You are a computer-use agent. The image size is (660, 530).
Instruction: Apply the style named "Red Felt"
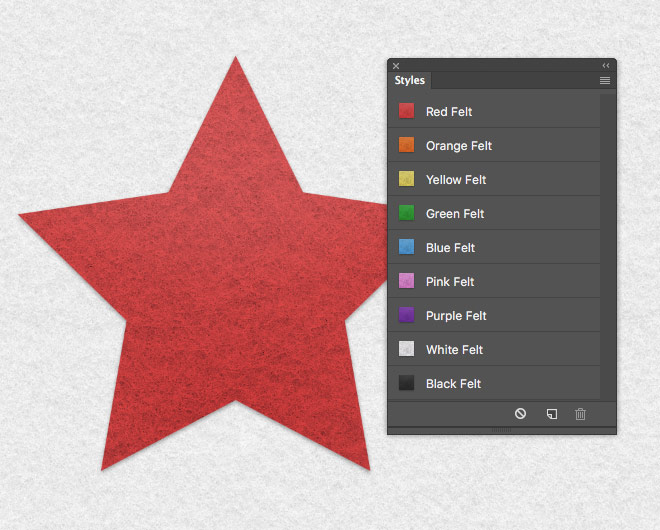click(494, 111)
